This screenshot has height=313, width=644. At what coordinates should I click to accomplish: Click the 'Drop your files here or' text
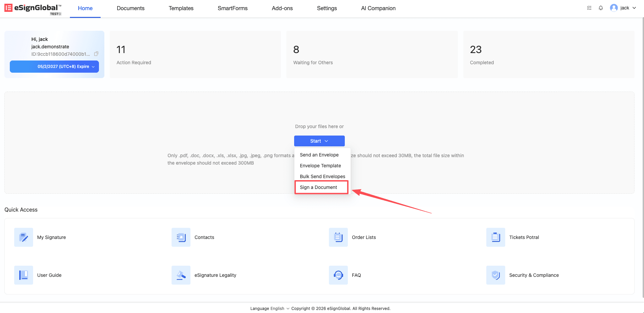coord(319,126)
